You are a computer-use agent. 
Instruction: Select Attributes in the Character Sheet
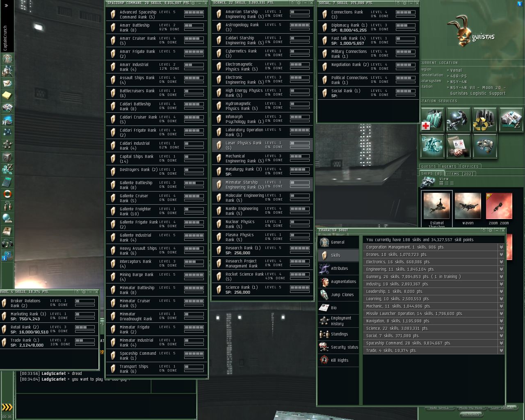(x=339, y=268)
